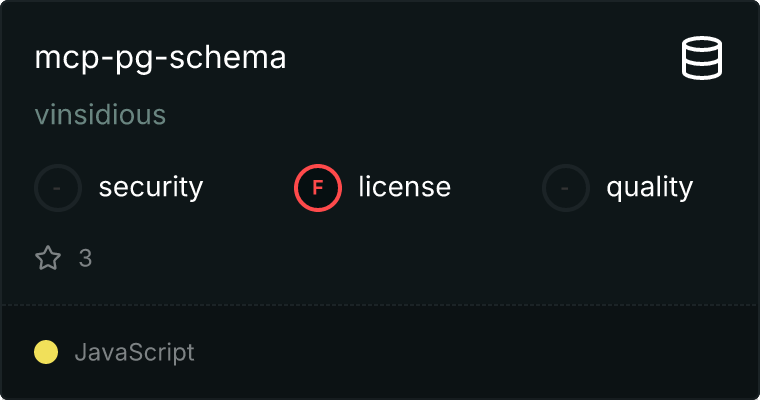760x400 pixels.
Task: Select the license score label
Action: coord(405,187)
